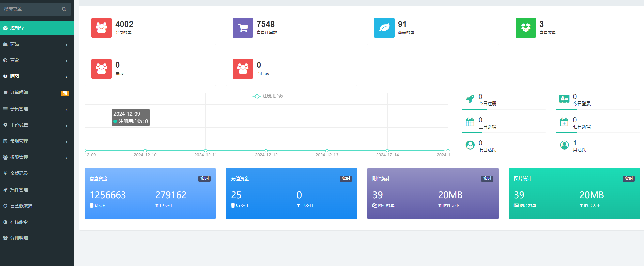Open 盲盒假数据 from the sidebar
This screenshot has width=644, height=266.
37,206
